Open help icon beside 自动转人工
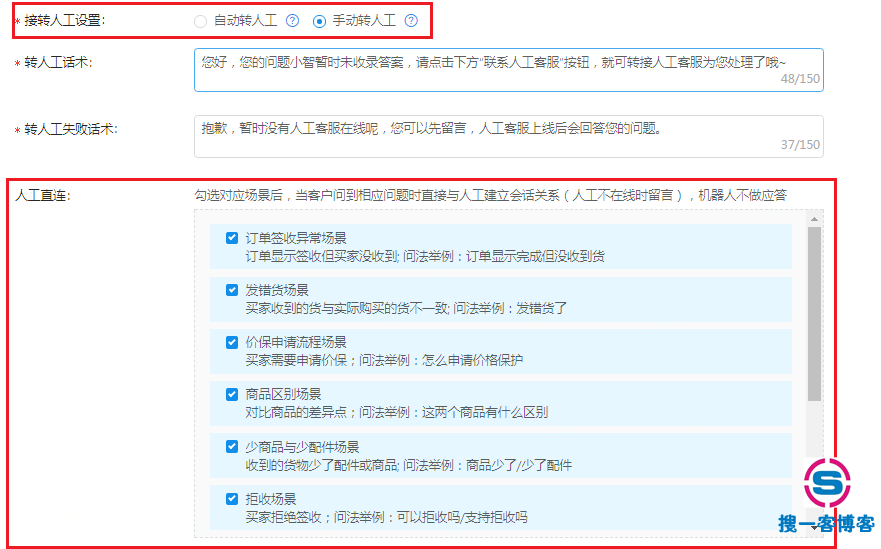The width and height of the screenshot is (881, 549). (x=292, y=21)
